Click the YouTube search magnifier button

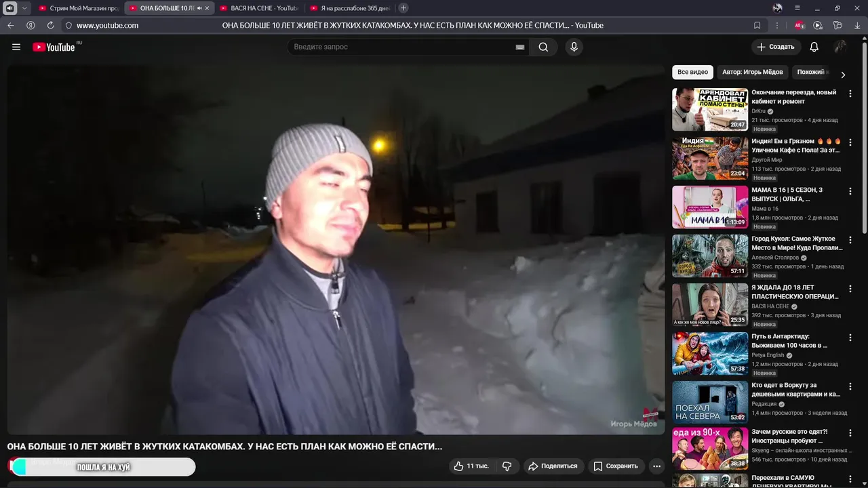pos(543,47)
